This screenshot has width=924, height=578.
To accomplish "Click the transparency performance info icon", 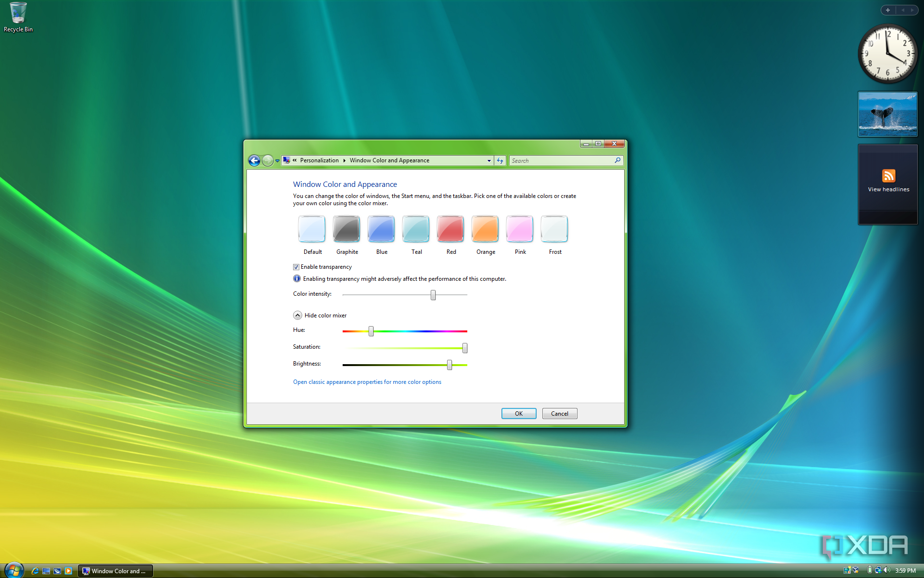I will tap(296, 278).
